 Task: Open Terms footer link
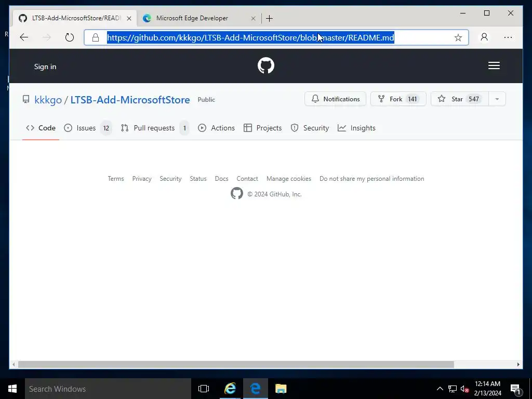[116, 179]
